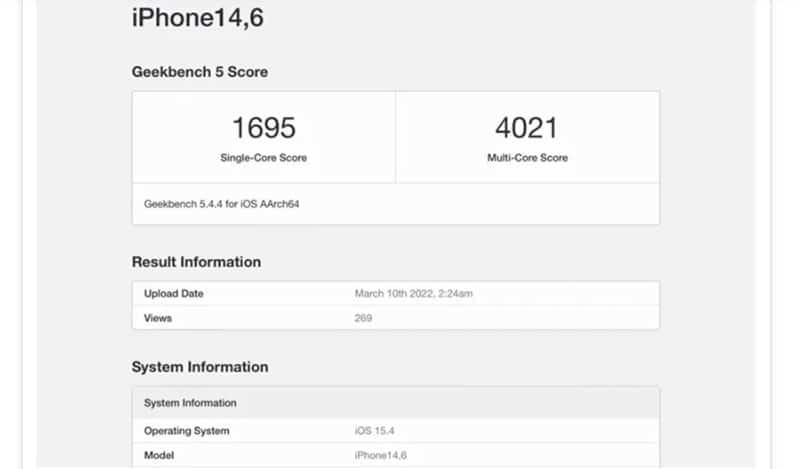Click the bold System Information section heading
This screenshot has width=800, height=469.
pos(200,367)
